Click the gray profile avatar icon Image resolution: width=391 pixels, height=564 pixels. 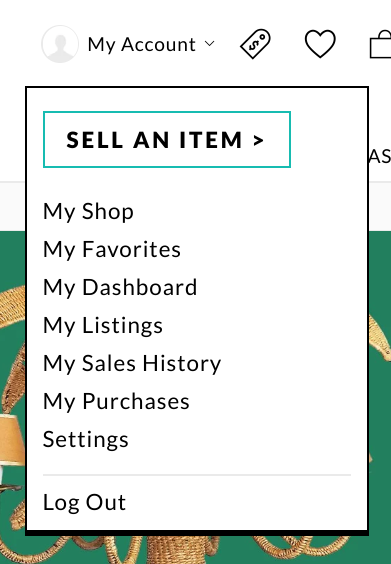click(60, 44)
